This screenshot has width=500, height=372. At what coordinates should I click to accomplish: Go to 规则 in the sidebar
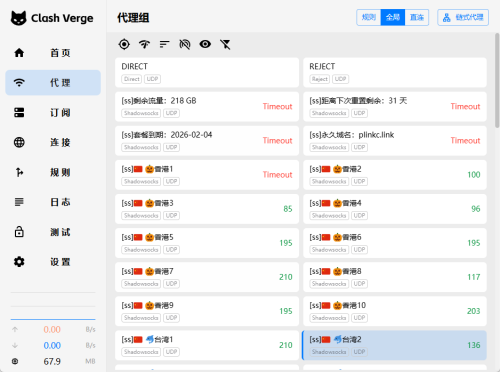click(53, 172)
